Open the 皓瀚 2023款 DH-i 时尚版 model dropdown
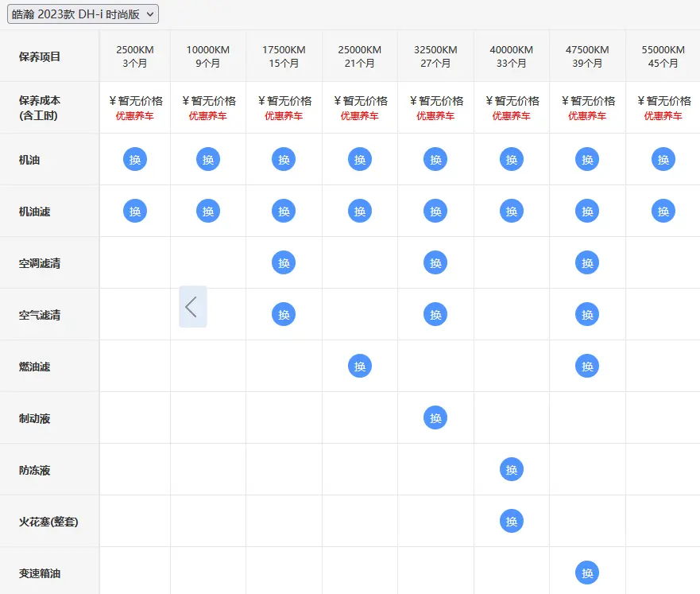 [x=83, y=14]
